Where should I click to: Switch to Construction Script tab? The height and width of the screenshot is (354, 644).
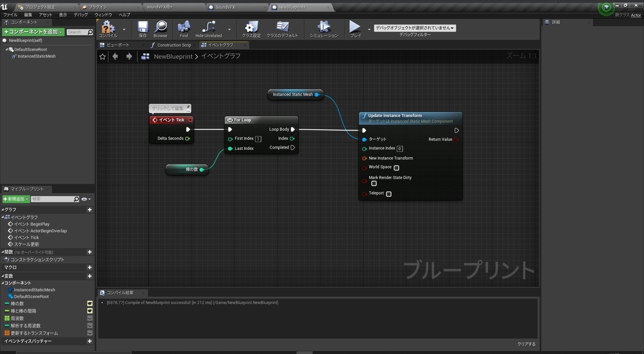[171, 45]
